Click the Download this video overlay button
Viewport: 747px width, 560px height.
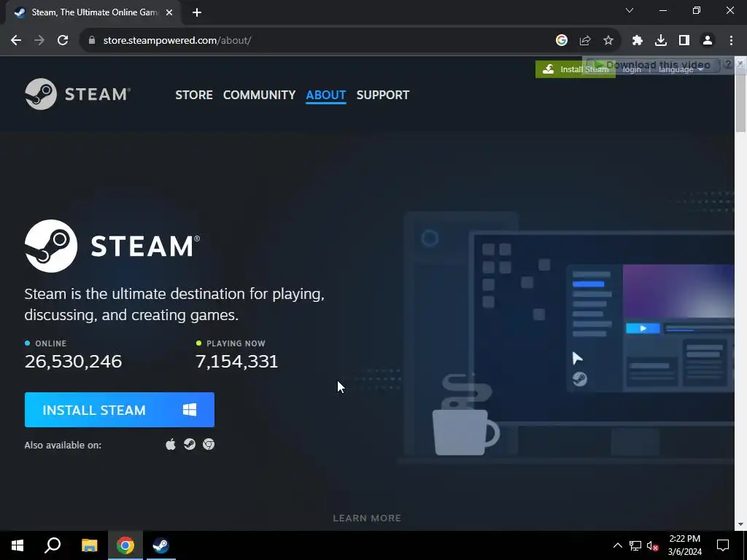(653, 65)
